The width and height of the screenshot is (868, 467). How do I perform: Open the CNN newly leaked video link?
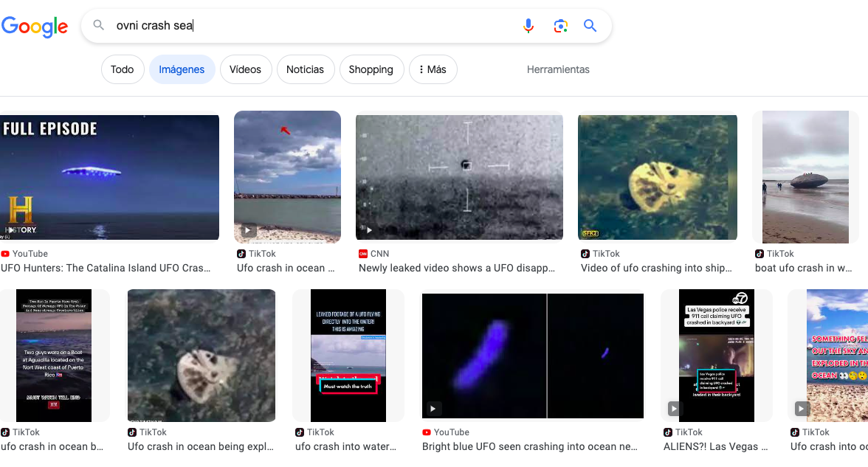coord(456,269)
